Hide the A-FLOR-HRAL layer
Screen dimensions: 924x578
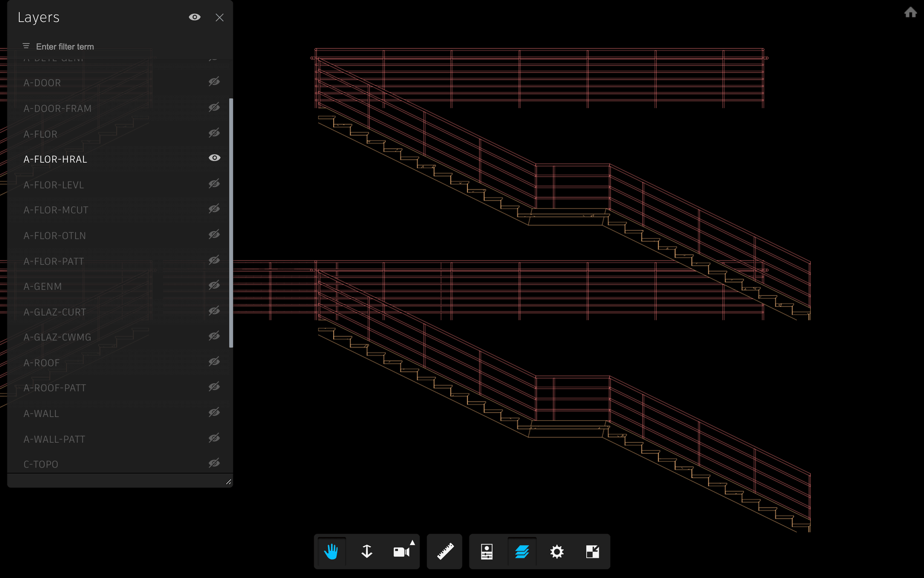[x=214, y=157]
